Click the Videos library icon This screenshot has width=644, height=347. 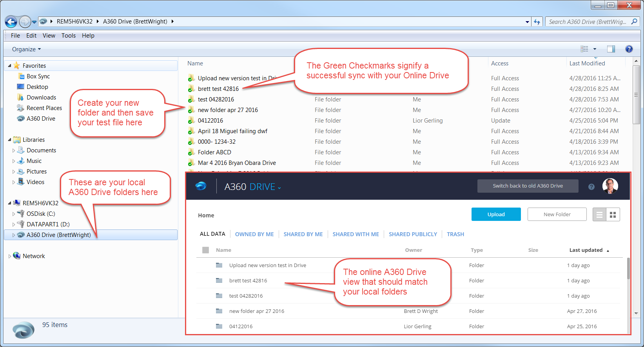(x=21, y=182)
